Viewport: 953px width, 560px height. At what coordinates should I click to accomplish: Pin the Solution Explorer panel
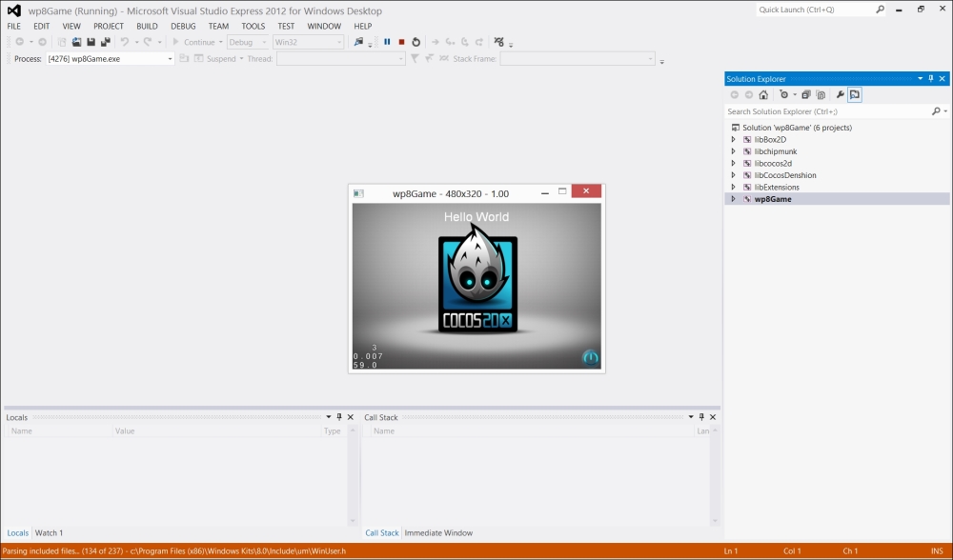point(930,78)
